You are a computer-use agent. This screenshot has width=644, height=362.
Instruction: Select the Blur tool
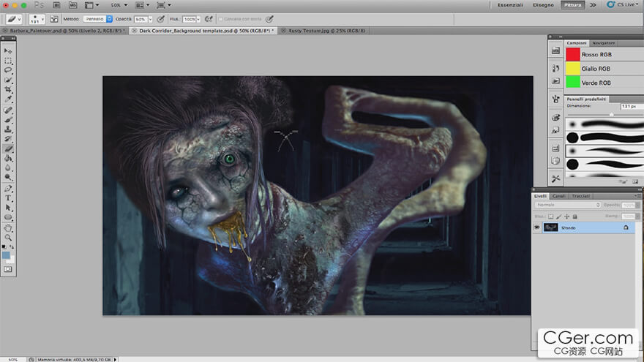8,168
